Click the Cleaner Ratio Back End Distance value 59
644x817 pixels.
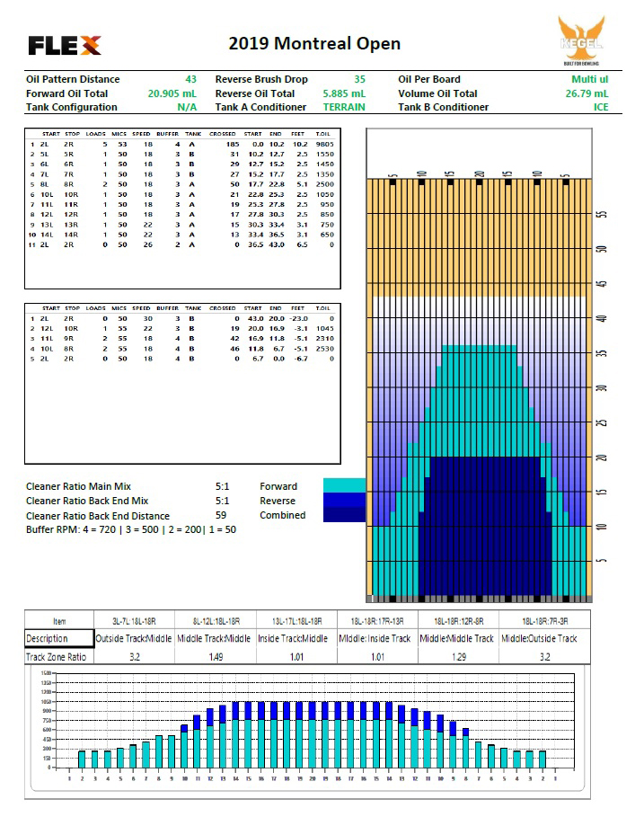tap(221, 516)
